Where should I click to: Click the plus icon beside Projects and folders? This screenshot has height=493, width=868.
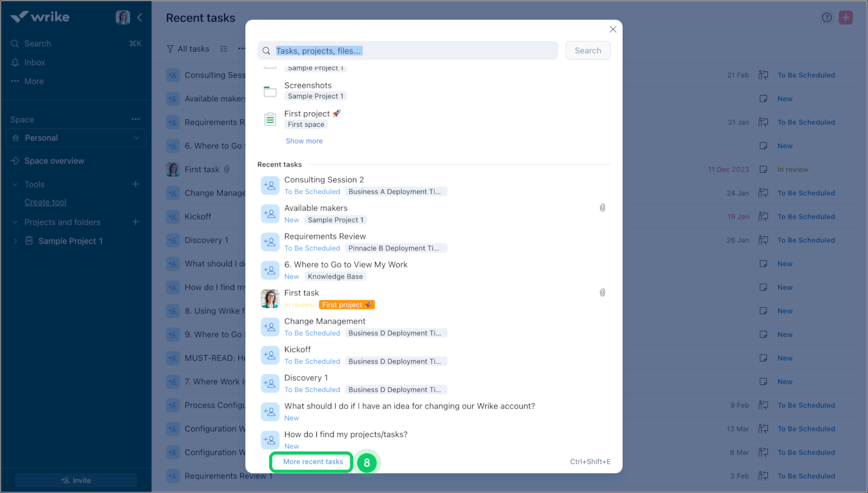tap(135, 222)
